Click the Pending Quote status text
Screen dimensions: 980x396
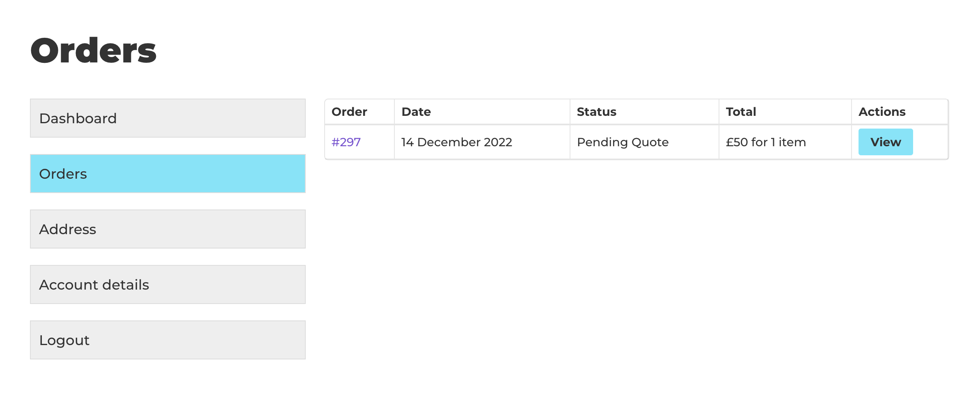[622, 142]
